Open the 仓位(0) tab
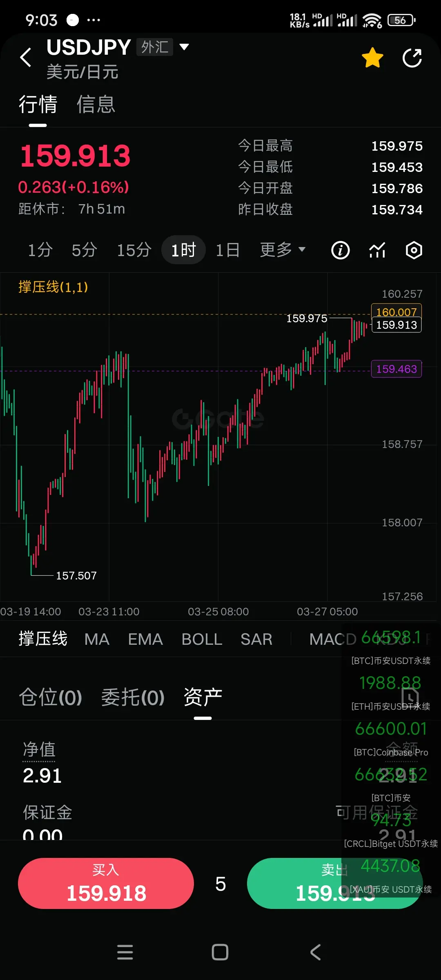The image size is (441, 980). pos(51,697)
